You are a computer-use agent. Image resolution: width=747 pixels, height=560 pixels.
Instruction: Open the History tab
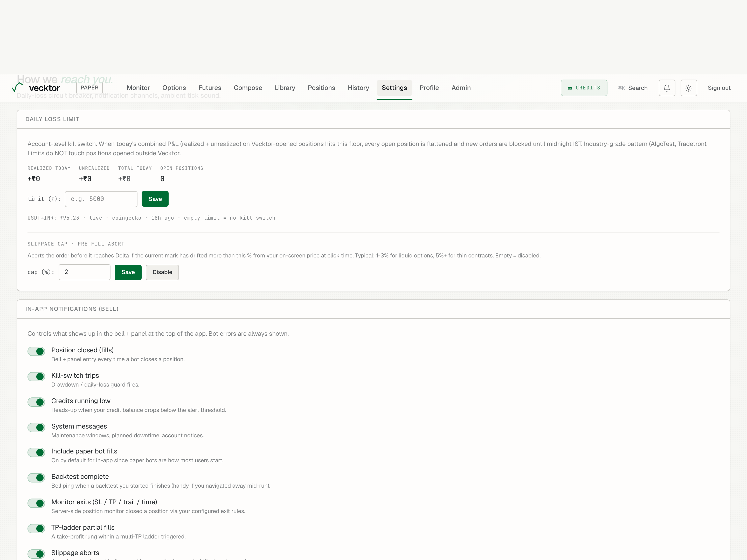tap(358, 88)
